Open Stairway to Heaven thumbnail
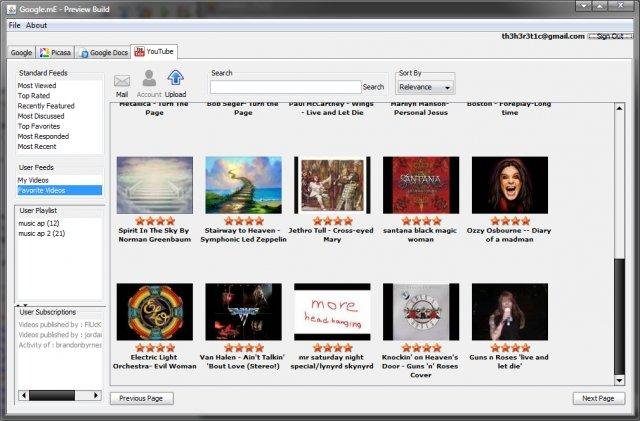 [x=243, y=185]
